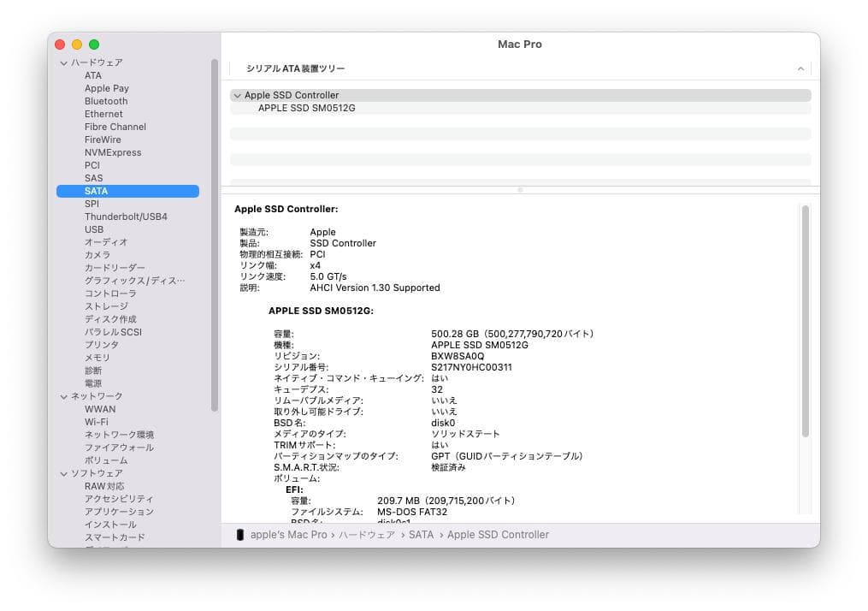Open the USB devices section
The image size is (868, 611).
point(94,229)
